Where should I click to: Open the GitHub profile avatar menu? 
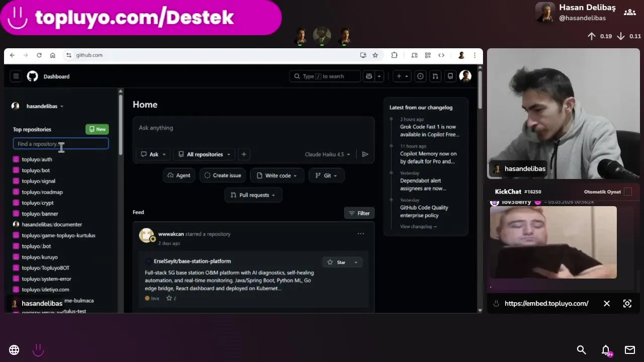465,76
